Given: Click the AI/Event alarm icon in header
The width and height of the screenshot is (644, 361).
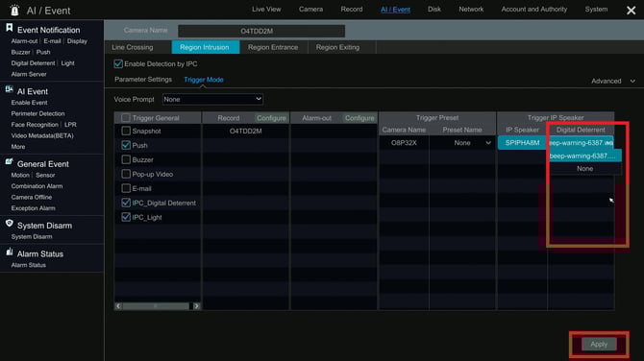Looking at the screenshot, I should pyautogui.click(x=14, y=11).
